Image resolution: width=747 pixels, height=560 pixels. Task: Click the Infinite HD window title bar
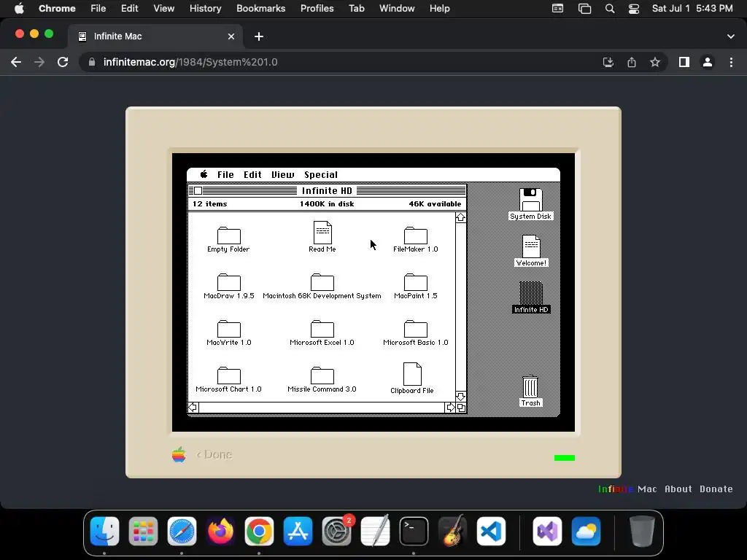(327, 191)
